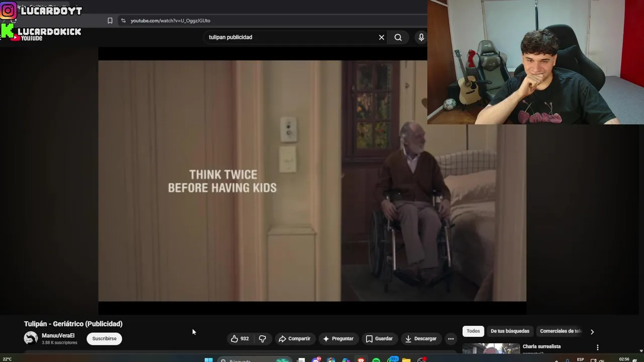Viewport: 644px width, 362px height.
Task: Click the Charla surrealista video thumbnail
Action: tap(491, 348)
